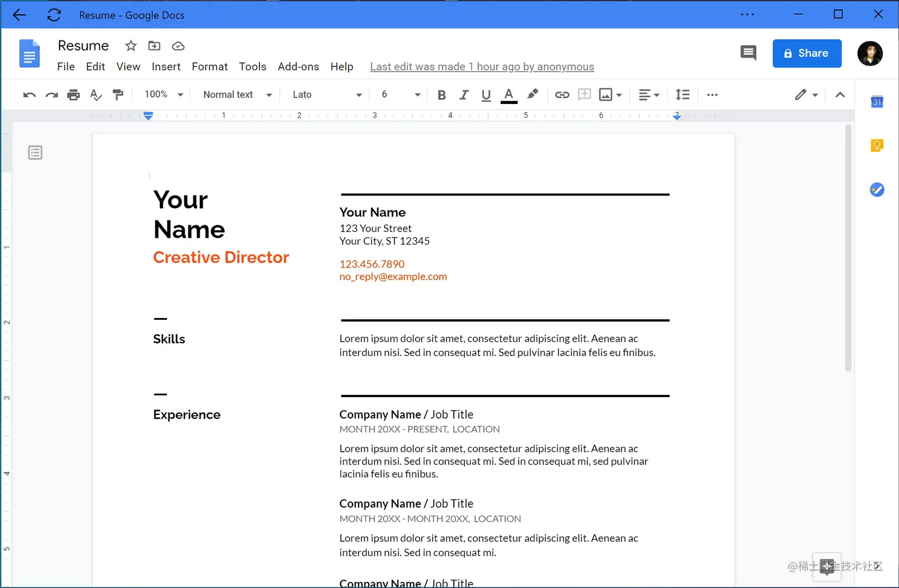The image size is (899, 588).
Task: Open the zoom level 100% dropdown
Action: point(164,95)
